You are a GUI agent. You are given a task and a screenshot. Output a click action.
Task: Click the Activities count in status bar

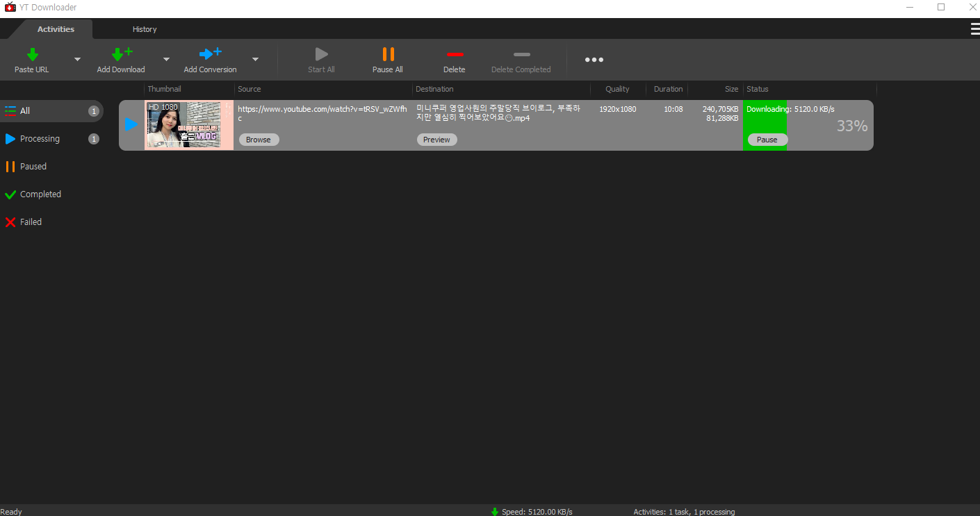(x=684, y=512)
